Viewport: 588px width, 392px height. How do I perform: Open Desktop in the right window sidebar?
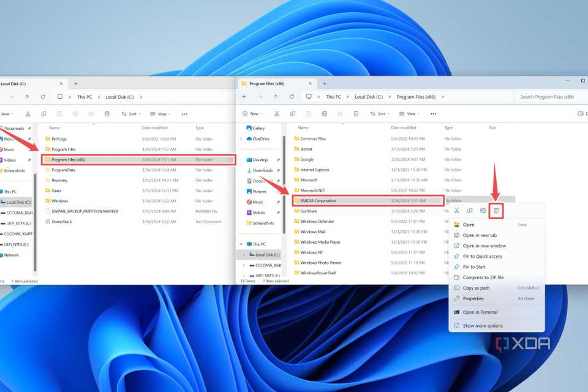257,160
